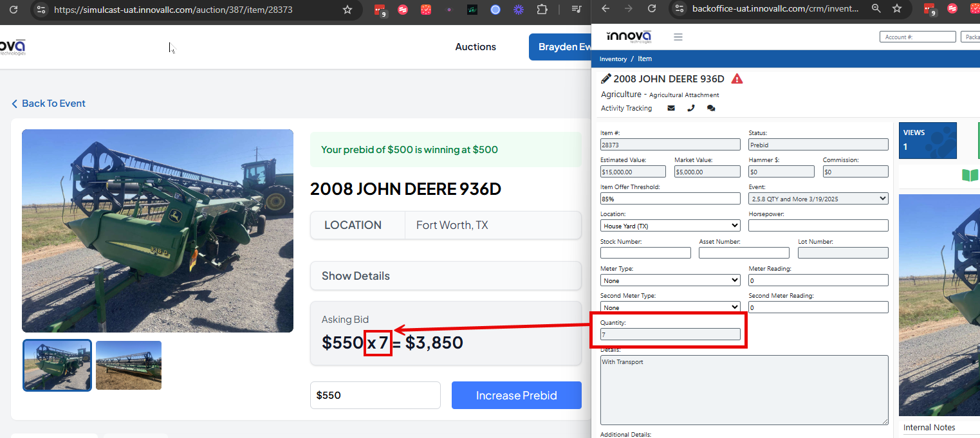Click the Item Offer Threshold field
The image size is (980, 438).
(x=670, y=199)
